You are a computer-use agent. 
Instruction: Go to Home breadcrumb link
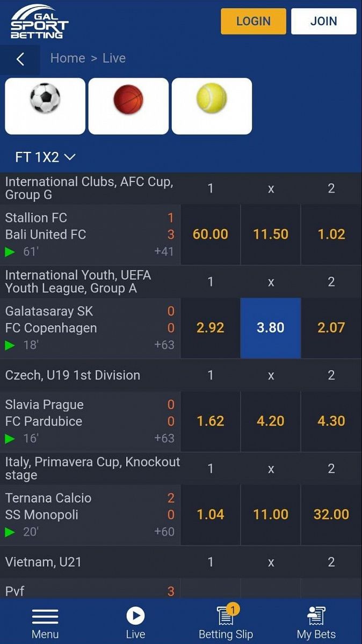68,58
